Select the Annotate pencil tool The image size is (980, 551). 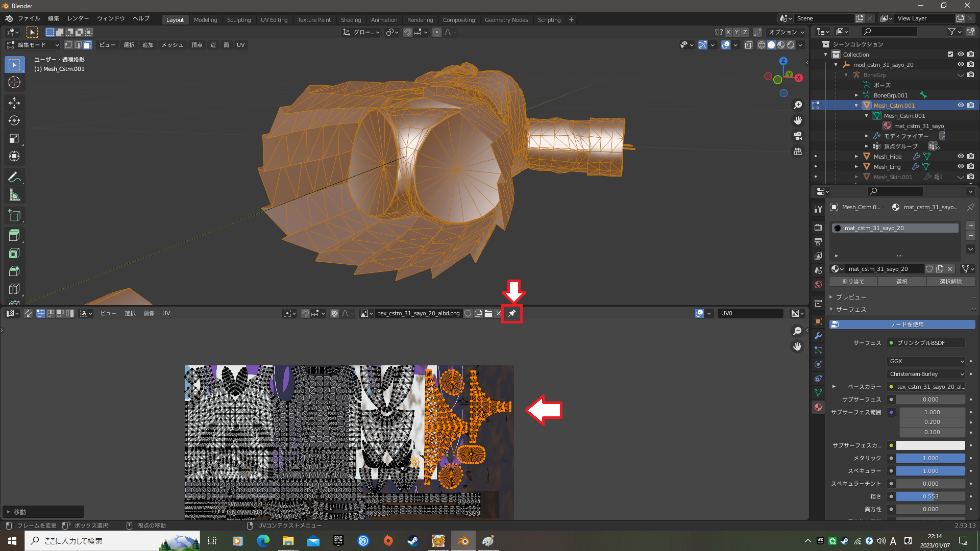[x=14, y=177]
